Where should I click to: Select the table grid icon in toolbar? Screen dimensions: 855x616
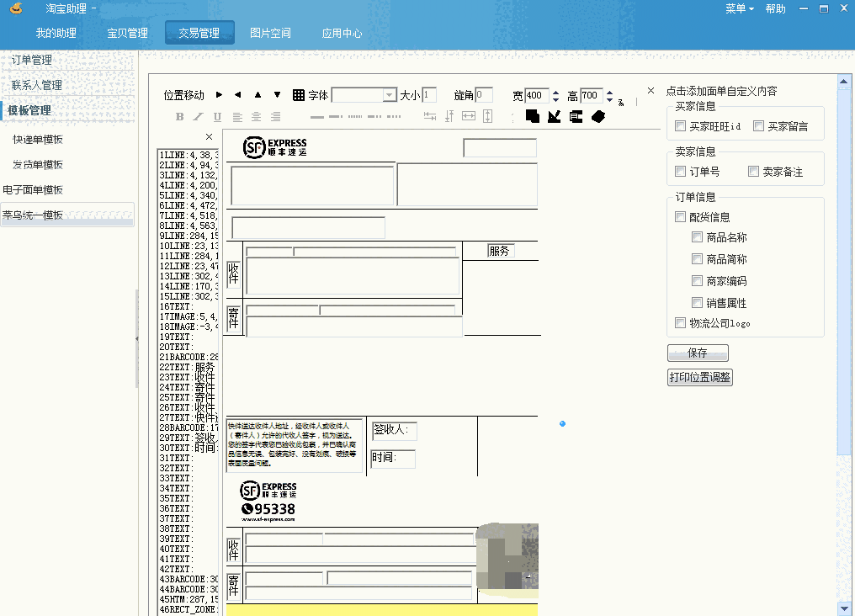[x=297, y=95]
